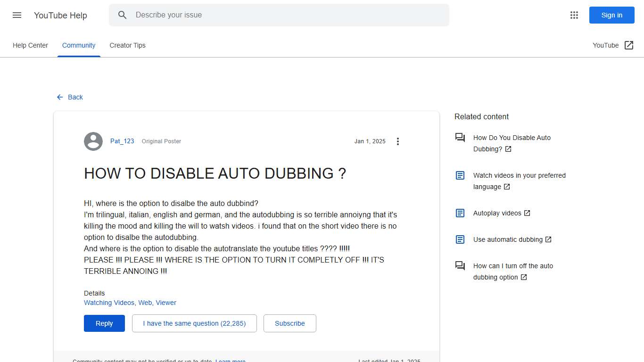The height and width of the screenshot is (362, 644).
Task: Click I have the same question
Action: (194, 323)
